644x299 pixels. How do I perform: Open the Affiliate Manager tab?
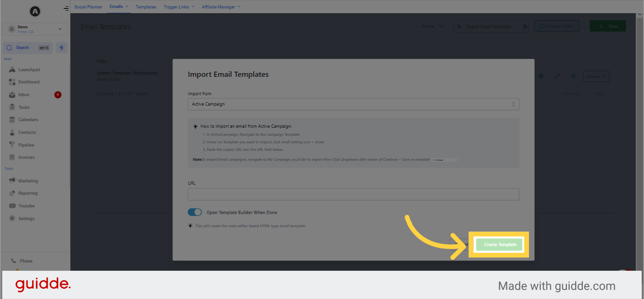click(218, 7)
